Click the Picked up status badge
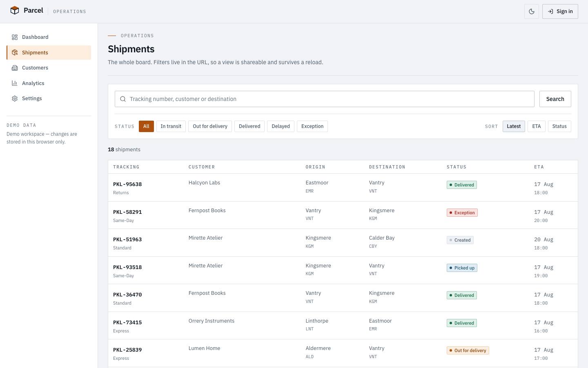This screenshot has height=368, width=588. point(462,268)
